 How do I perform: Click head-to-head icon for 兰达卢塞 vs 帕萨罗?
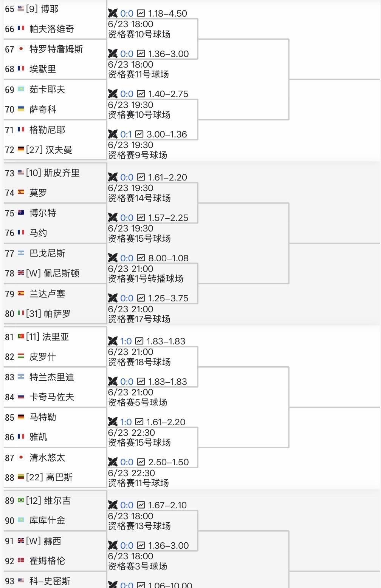(x=113, y=298)
